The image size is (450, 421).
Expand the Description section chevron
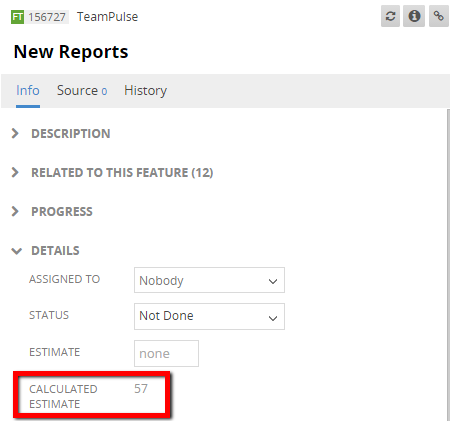click(15, 133)
